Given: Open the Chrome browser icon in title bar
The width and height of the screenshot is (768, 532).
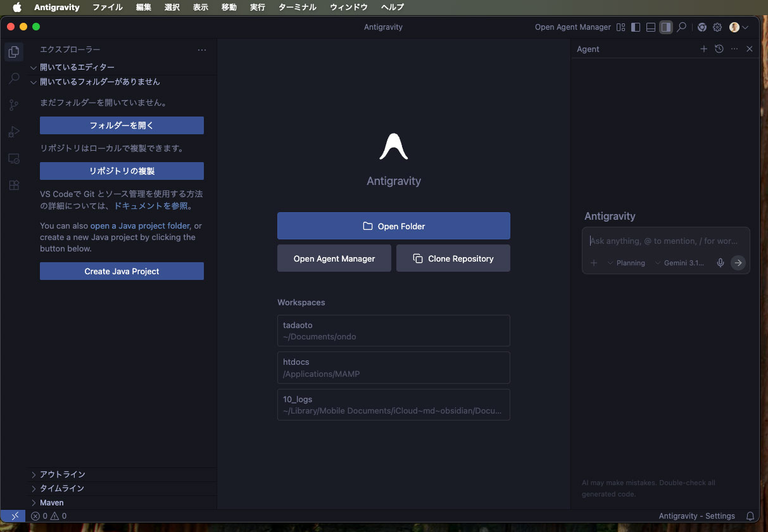Looking at the screenshot, I should (702, 27).
